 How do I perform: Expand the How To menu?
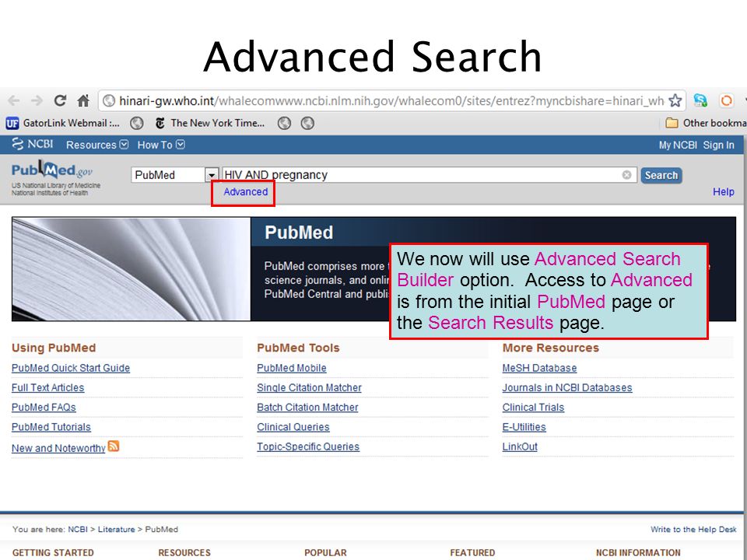(x=161, y=145)
